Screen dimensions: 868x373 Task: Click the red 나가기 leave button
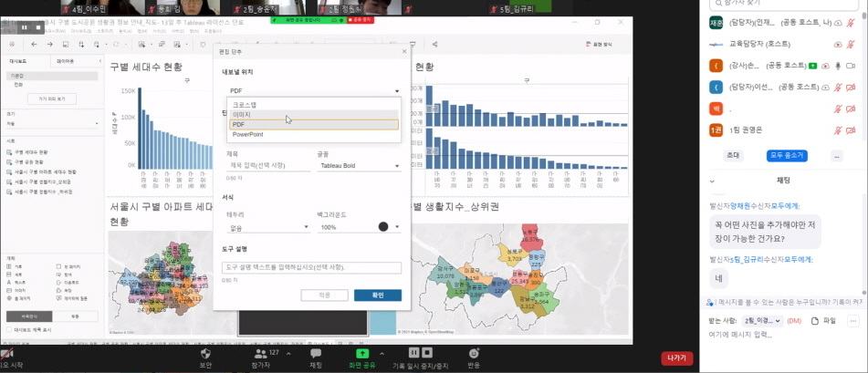pyautogui.click(x=676, y=358)
